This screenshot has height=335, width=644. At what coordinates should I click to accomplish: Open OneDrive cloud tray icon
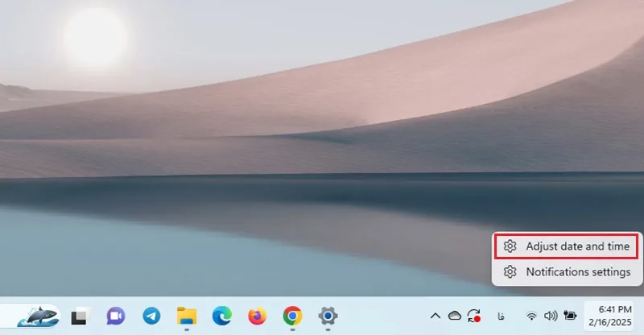[x=455, y=316]
